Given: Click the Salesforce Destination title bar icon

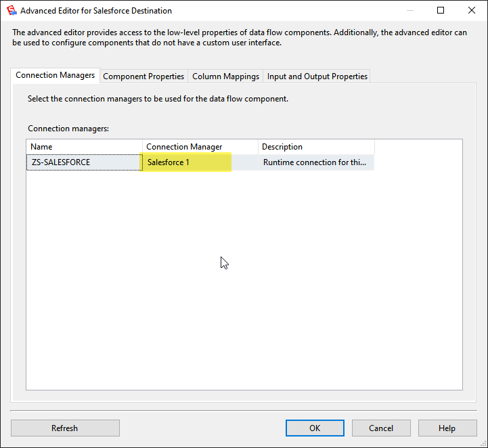Looking at the screenshot, I should coord(10,10).
